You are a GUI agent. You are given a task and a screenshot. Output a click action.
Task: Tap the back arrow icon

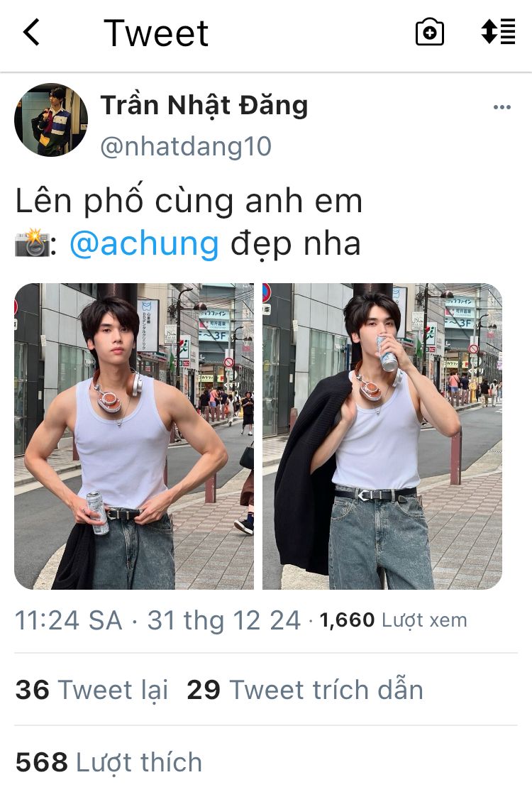click(31, 33)
